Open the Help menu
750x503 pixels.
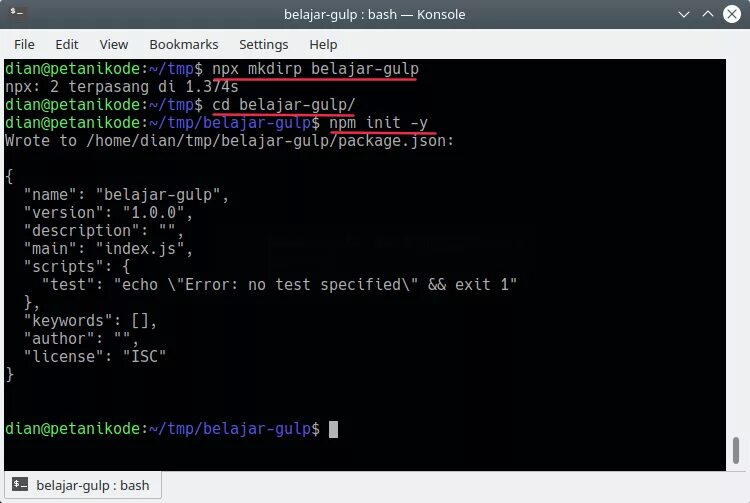pyautogui.click(x=323, y=44)
